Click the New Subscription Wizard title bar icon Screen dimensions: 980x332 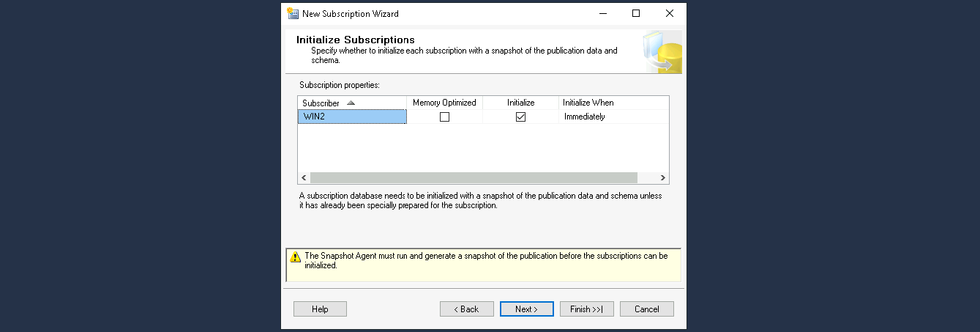293,14
